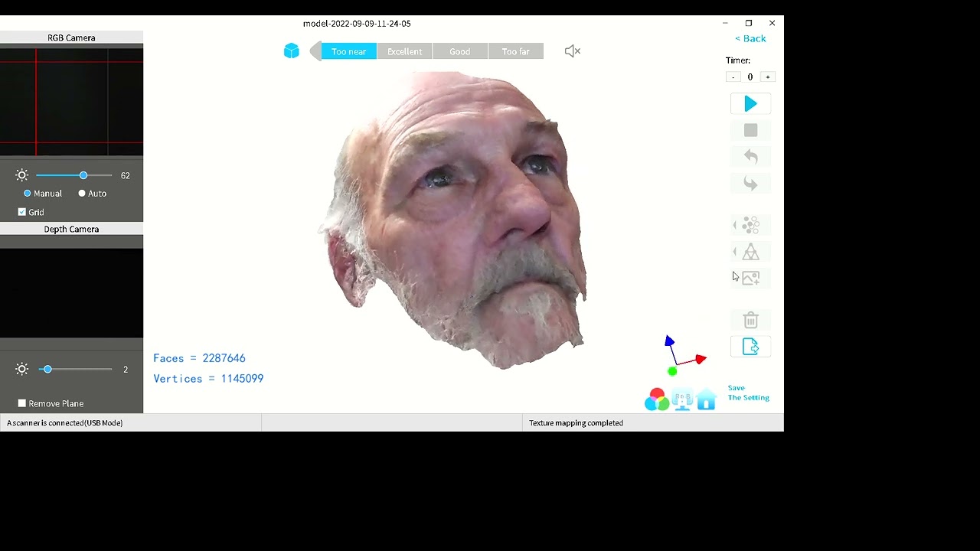Decrease timer with the minus button
Screen dimensions: 980x551
733,77
